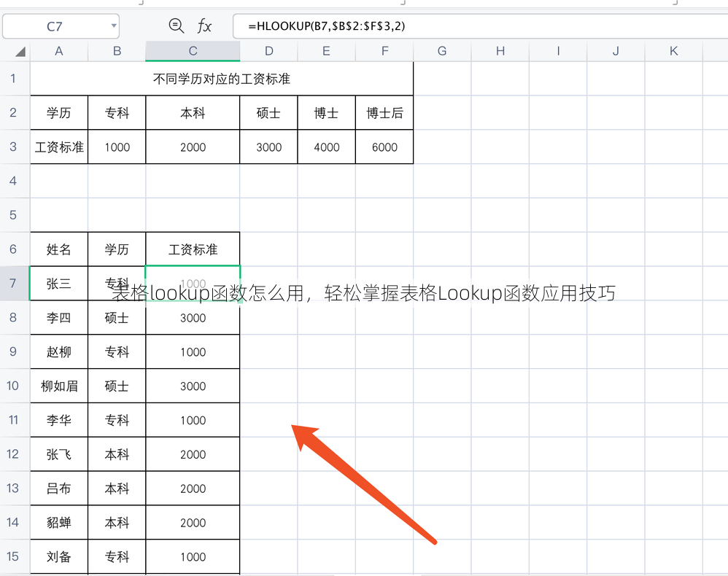Click cell 博士后 in row 2
Image resolution: width=728 pixels, height=576 pixels.
pos(384,113)
